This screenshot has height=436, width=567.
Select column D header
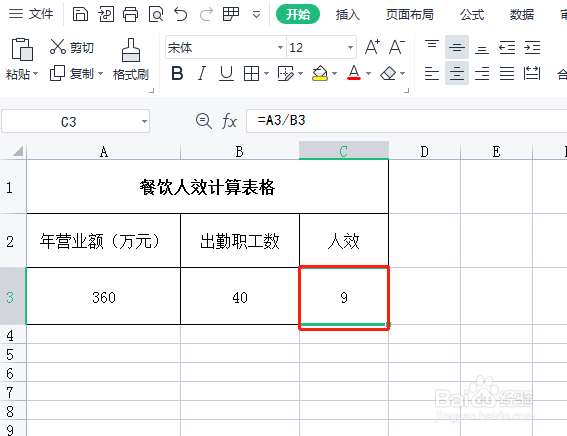point(425,151)
